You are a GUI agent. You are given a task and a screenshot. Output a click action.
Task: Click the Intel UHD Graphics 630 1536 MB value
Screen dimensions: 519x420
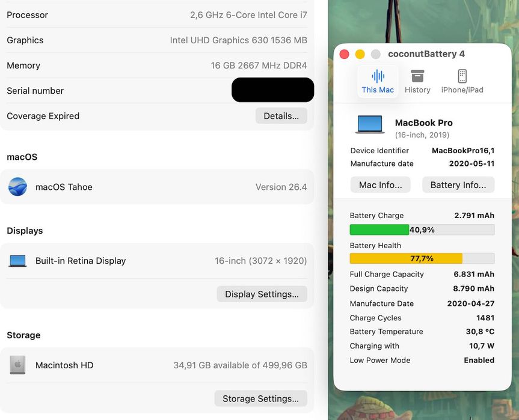point(239,40)
